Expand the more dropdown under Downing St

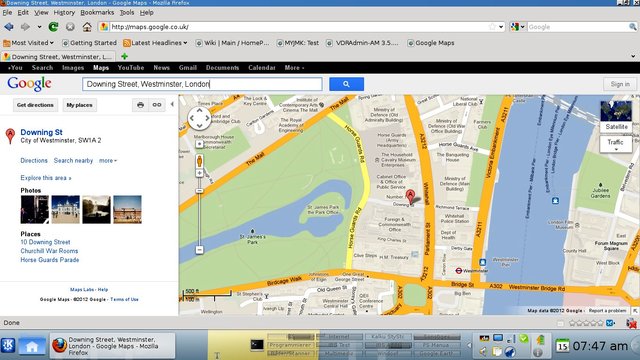pos(108,161)
